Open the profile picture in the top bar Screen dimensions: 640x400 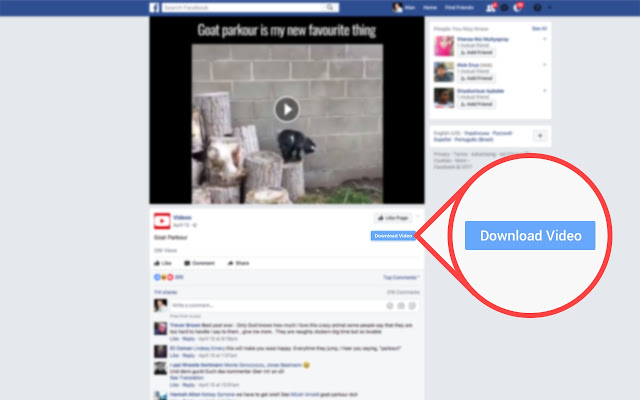[398, 7]
